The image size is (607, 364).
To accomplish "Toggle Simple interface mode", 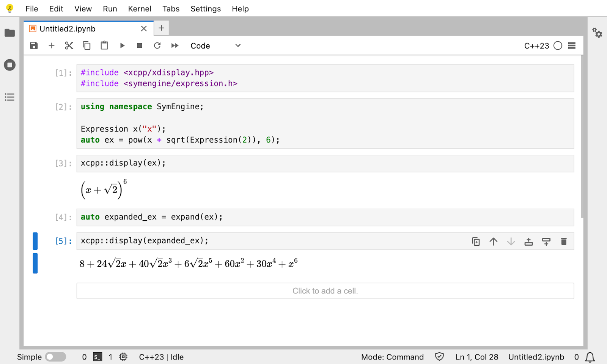I will (x=55, y=357).
